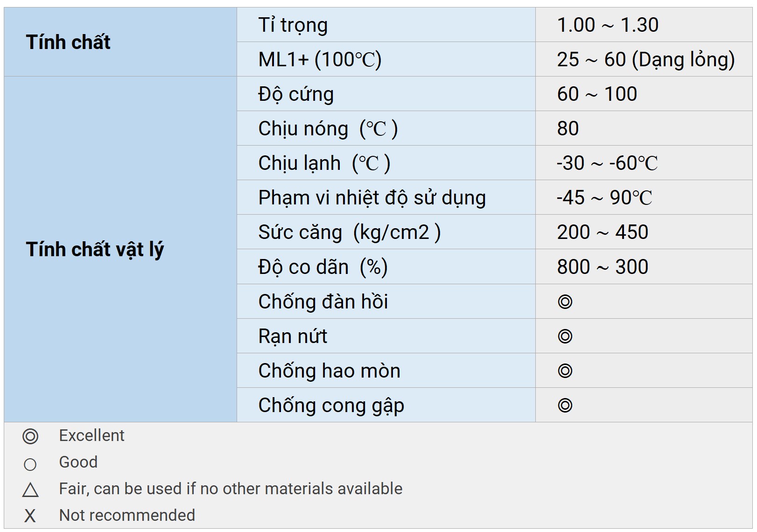This screenshot has width=757, height=532.
Task: Select the Tính chất header cell
Action: (68, 42)
